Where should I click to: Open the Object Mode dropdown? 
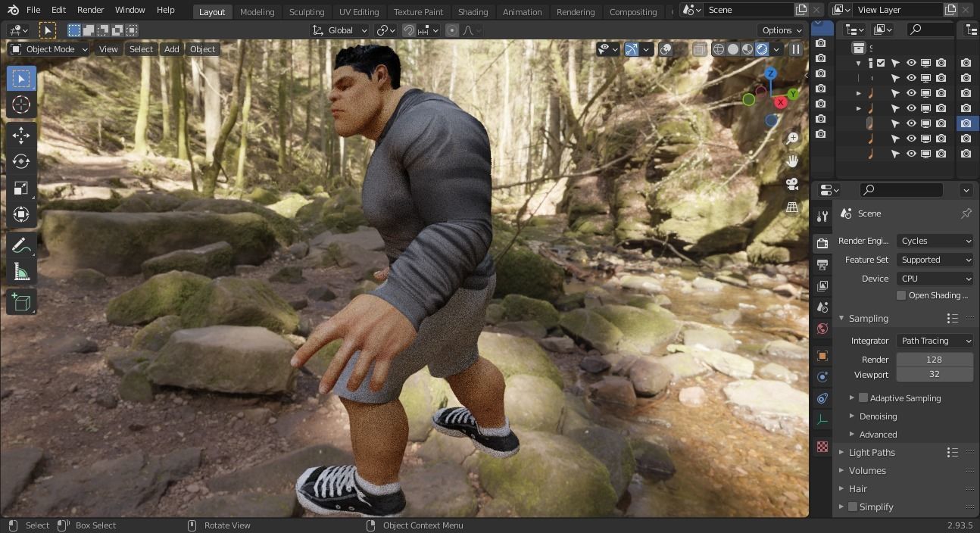tap(49, 49)
